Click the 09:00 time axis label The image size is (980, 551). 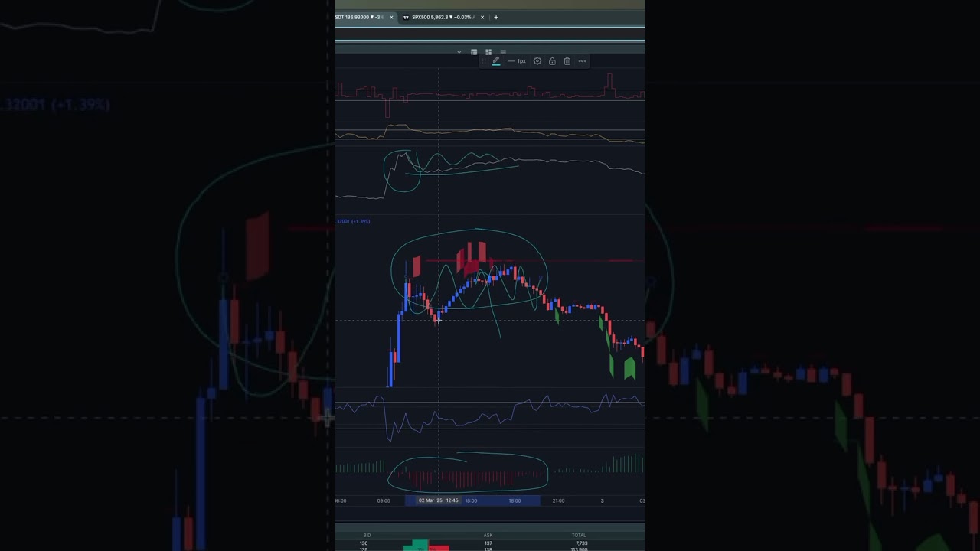[384, 500]
